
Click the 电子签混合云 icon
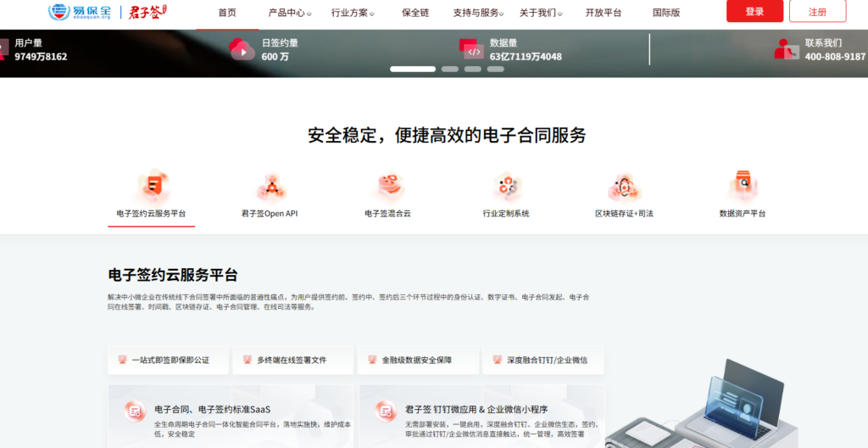point(388,187)
